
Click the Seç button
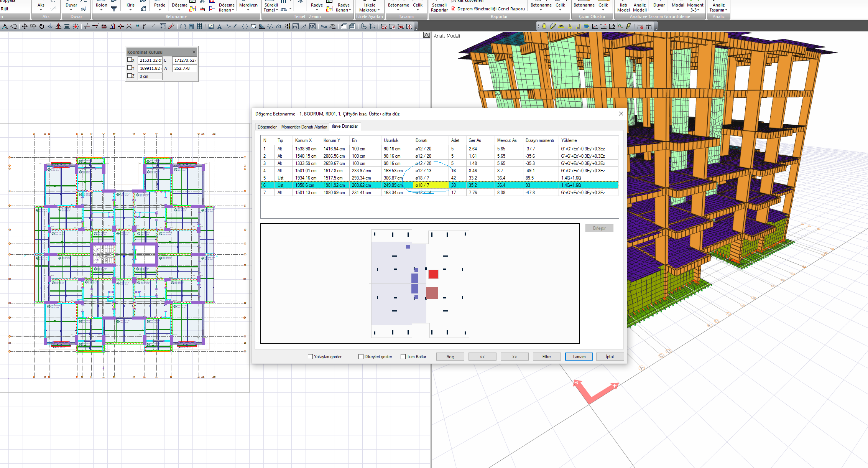pos(450,357)
